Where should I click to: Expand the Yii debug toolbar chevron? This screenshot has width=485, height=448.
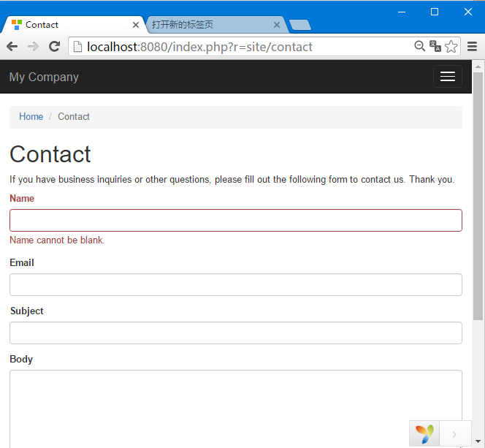tap(455, 434)
